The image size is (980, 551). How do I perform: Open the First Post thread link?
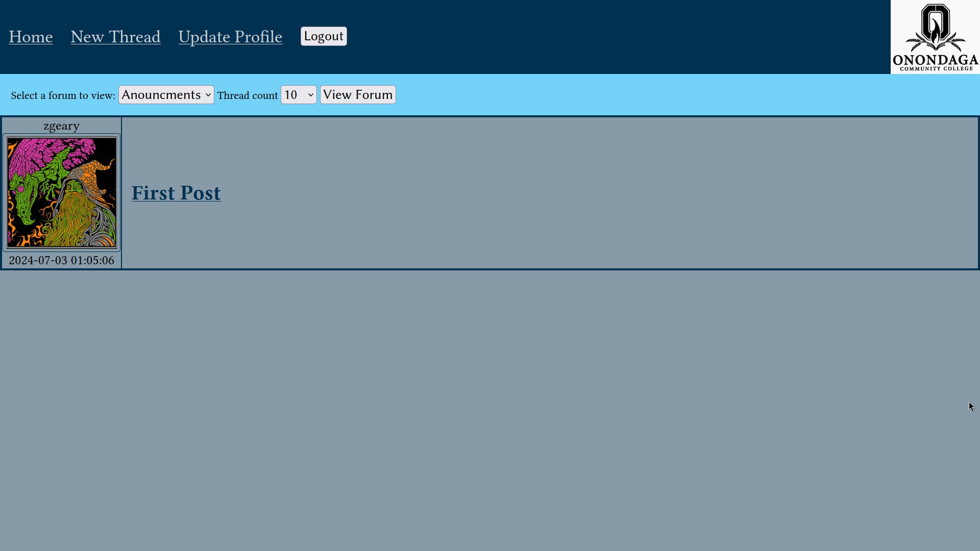click(176, 193)
